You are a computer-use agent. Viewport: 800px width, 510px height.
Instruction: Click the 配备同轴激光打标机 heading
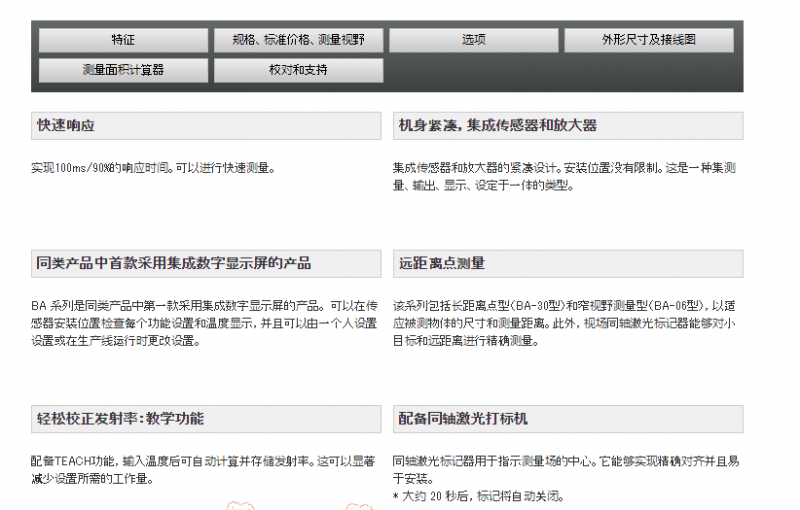click(x=568, y=419)
